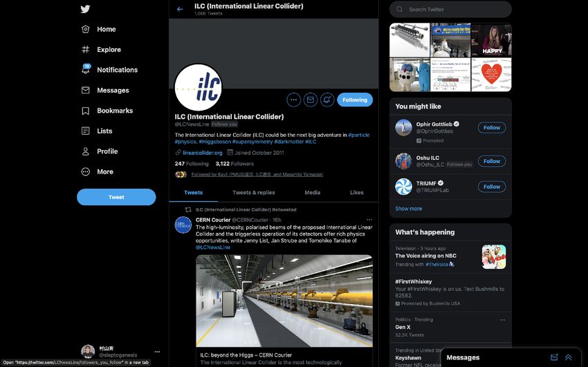Viewport: 588px width, 367px height.
Task: Open More circle icon in sidebar
Action: (x=86, y=172)
